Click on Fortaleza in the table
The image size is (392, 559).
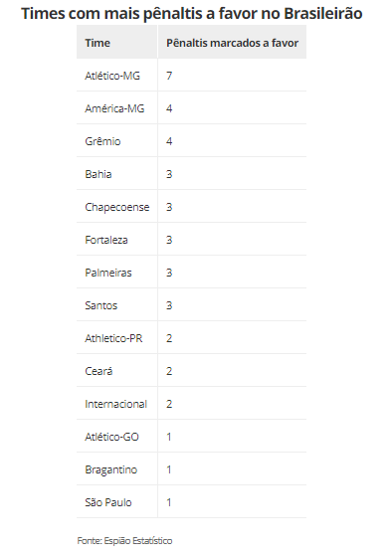[x=106, y=240]
